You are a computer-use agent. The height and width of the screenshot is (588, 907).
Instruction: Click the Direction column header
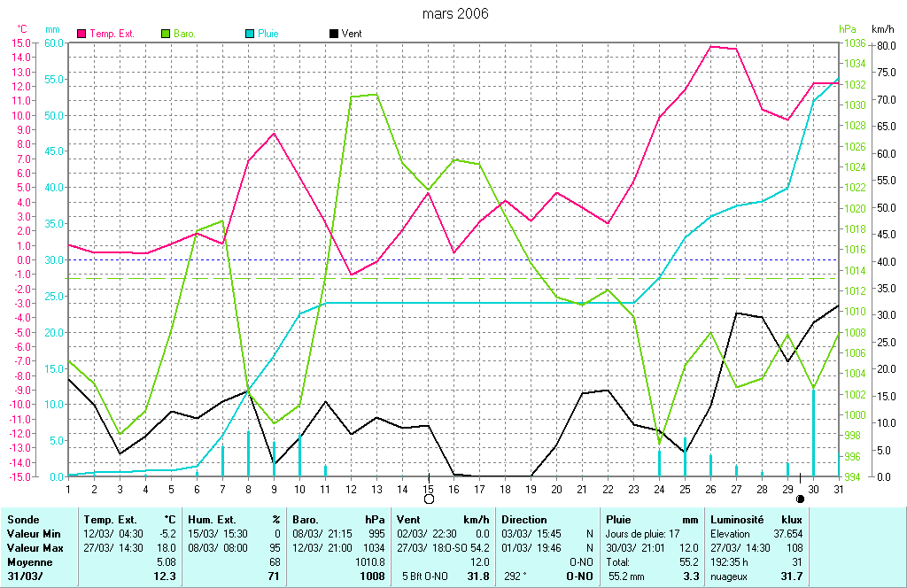(x=524, y=520)
